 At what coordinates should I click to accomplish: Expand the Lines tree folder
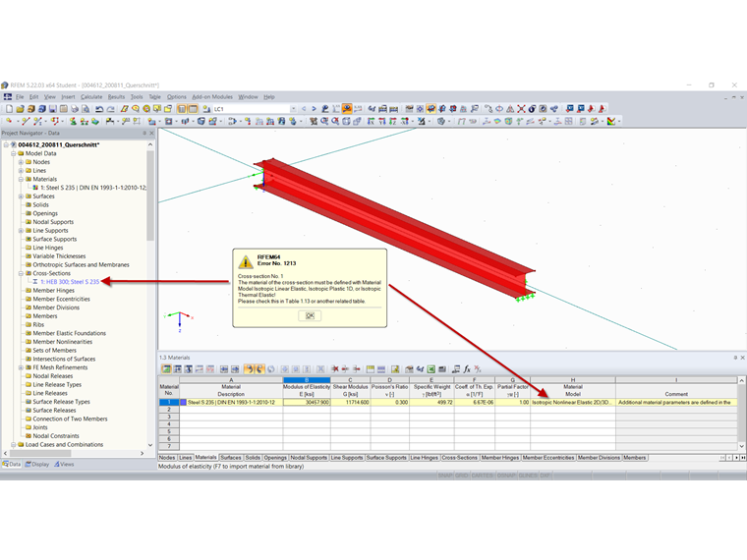click(x=21, y=171)
